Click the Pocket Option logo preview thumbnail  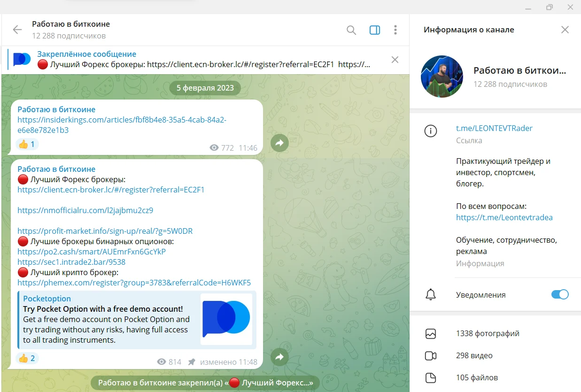click(x=226, y=319)
